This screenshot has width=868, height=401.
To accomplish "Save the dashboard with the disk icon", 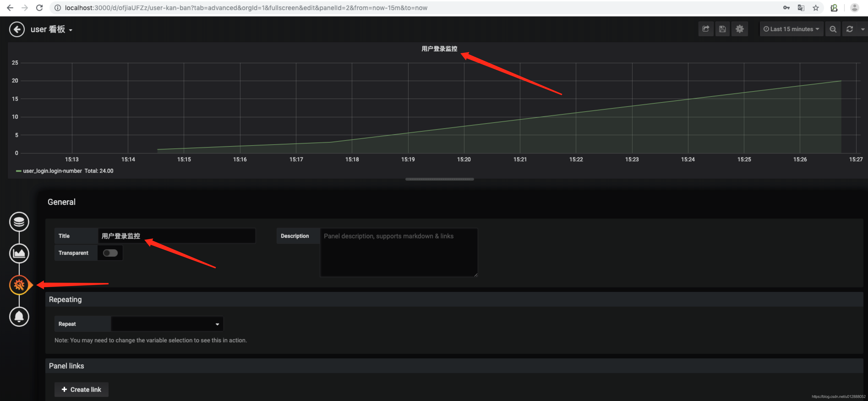I will click(722, 29).
